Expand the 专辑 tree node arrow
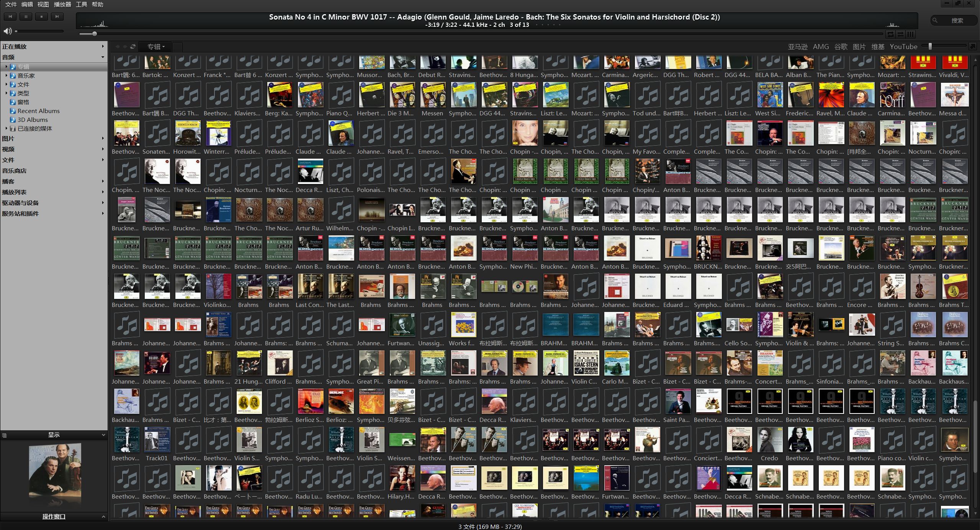Viewport: 980px width, 530px height. (6, 67)
